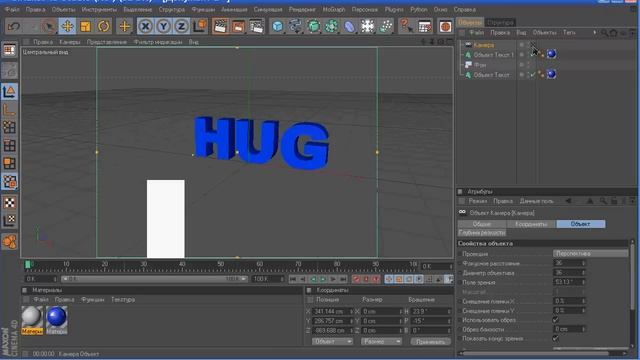Select the Use Model tool on left palette
The height and width of the screenshot is (360, 640).
[9, 91]
